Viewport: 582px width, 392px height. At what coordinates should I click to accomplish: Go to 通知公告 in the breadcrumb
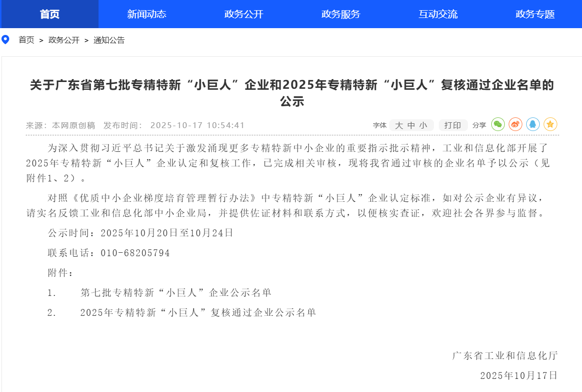coord(109,40)
